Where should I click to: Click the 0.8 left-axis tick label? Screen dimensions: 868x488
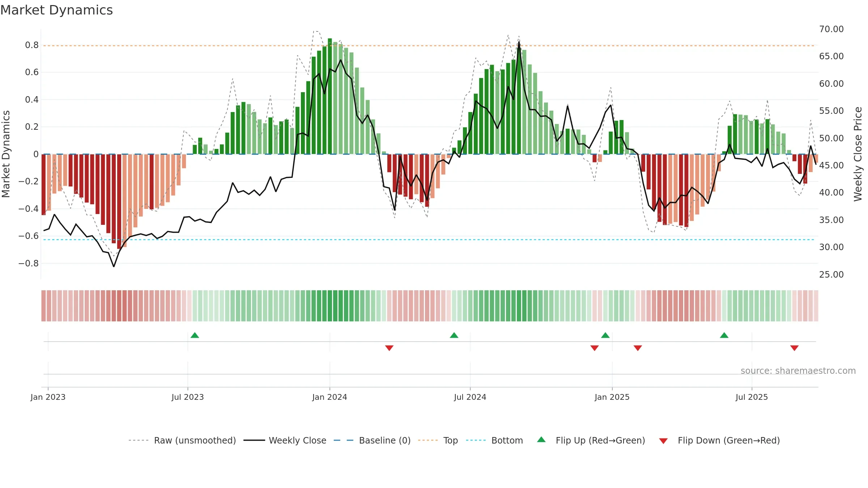point(32,45)
